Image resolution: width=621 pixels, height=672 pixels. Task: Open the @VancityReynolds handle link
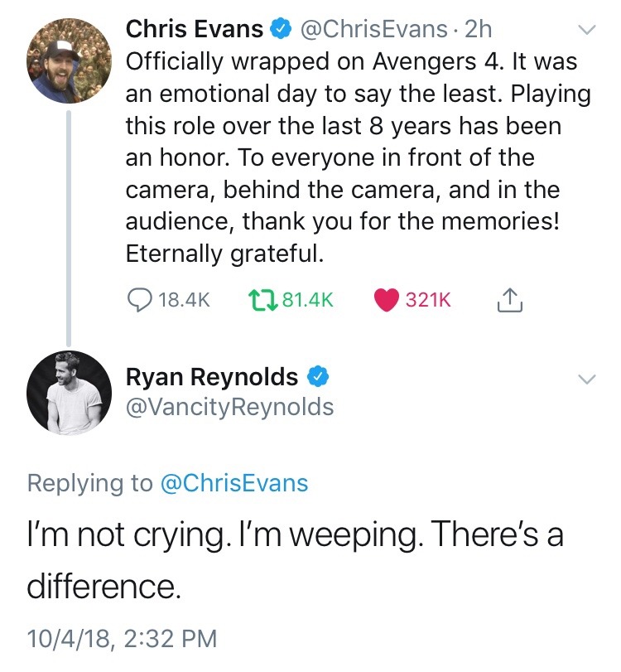pos(229,407)
